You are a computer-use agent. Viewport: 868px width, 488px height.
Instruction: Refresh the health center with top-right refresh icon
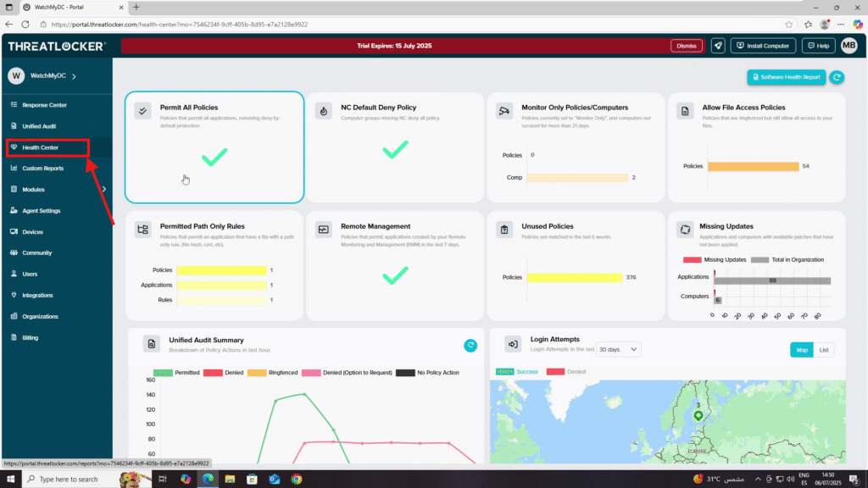tap(837, 77)
